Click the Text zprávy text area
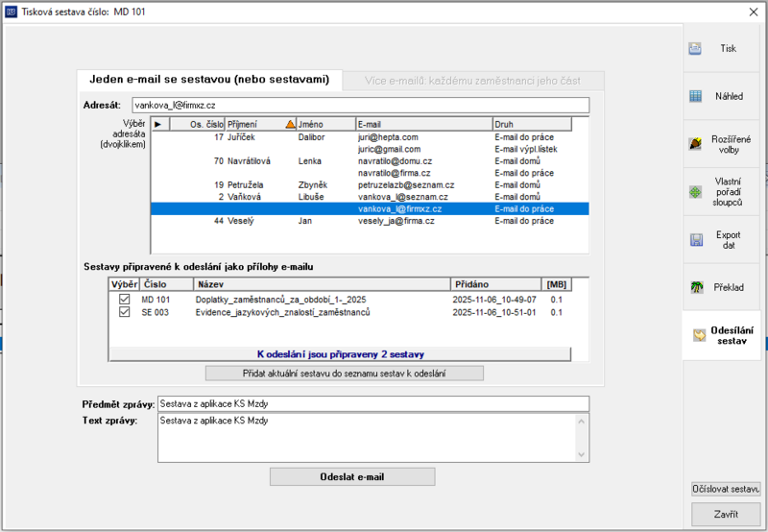 click(367, 438)
